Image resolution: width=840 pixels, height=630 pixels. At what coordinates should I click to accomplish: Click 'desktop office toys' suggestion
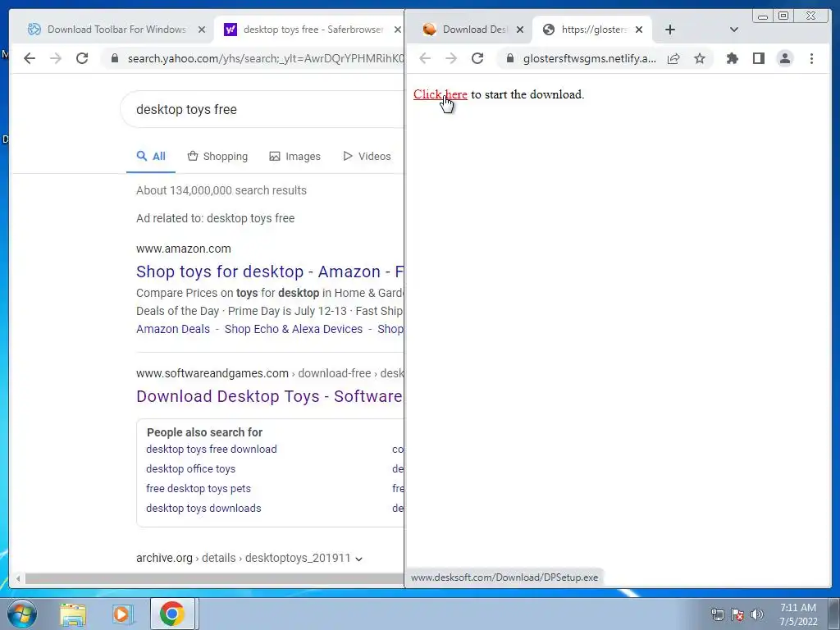(190, 468)
